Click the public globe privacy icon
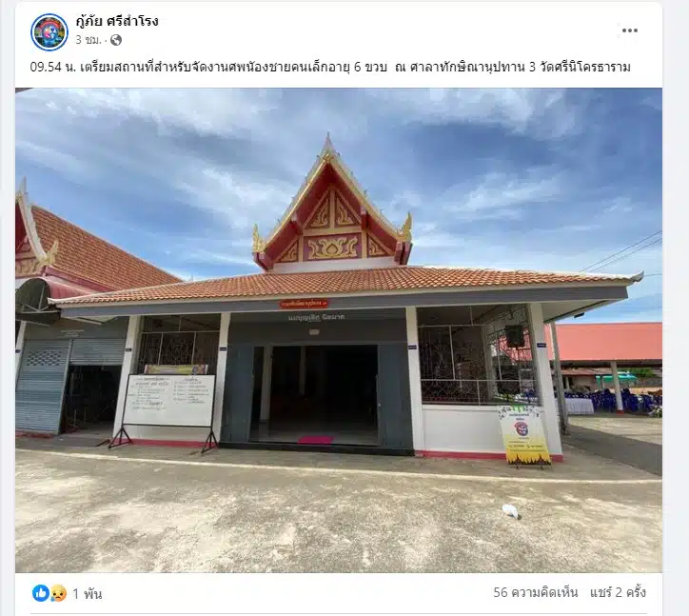This screenshot has width=689, height=616. (116, 40)
